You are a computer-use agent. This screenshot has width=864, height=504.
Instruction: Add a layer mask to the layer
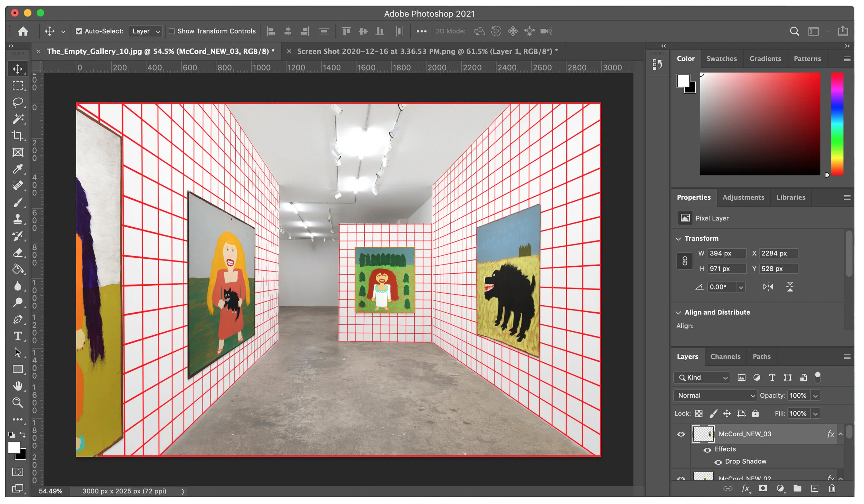[x=763, y=488]
